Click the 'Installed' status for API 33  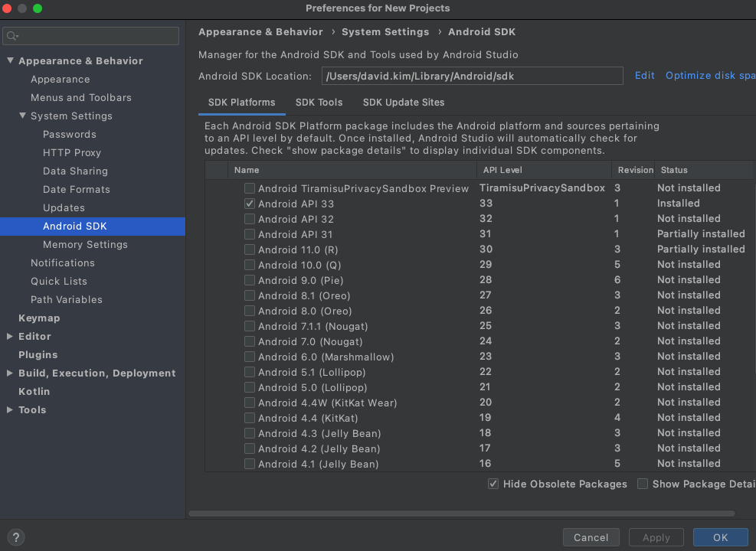pyautogui.click(x=678, y=204)
